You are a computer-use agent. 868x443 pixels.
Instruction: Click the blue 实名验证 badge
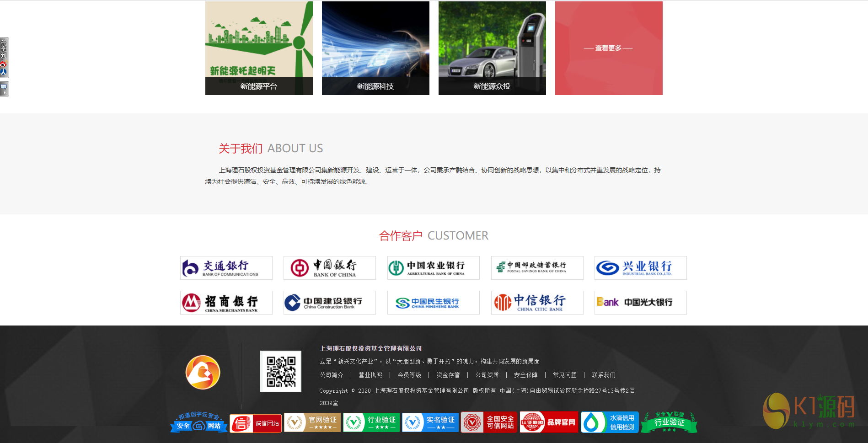[430, 422]
